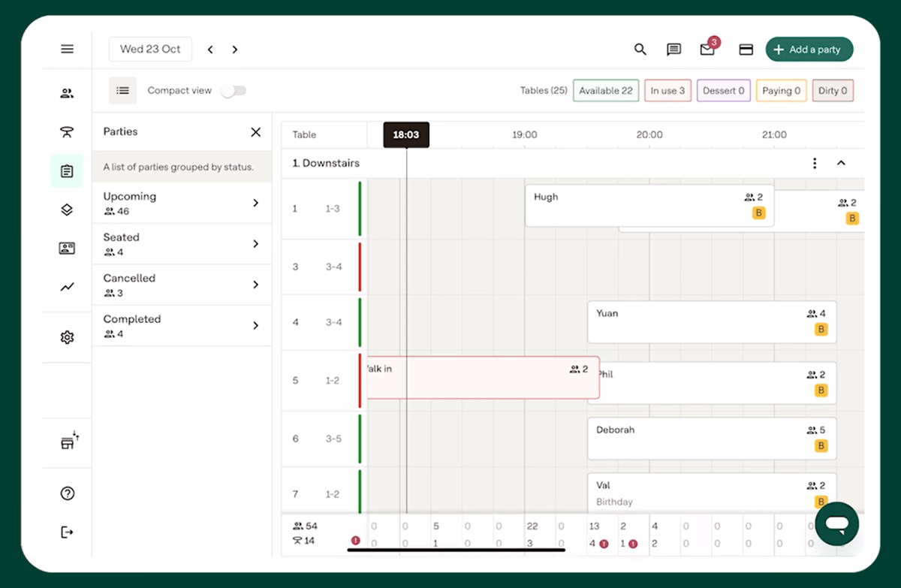This screenshot has height=588, width=901.
Task: Select the table management icon in sidebar
Action: (x=67, y=131)
